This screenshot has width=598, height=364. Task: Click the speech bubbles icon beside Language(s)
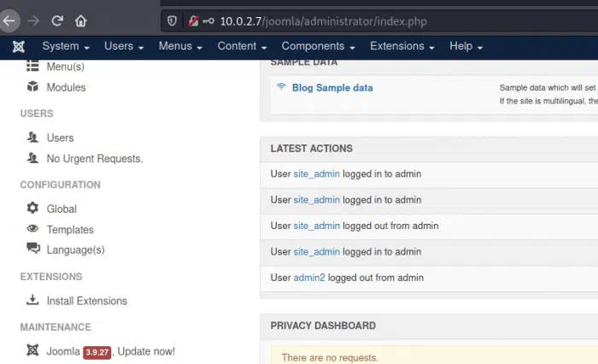pyautogui.click(x=33, y=249)
